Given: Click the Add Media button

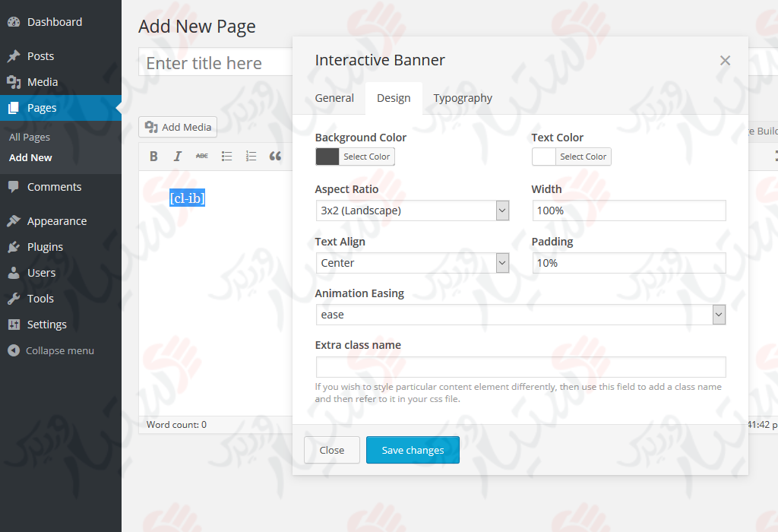Looking at the screenshot, I should [x=178, y=127].
